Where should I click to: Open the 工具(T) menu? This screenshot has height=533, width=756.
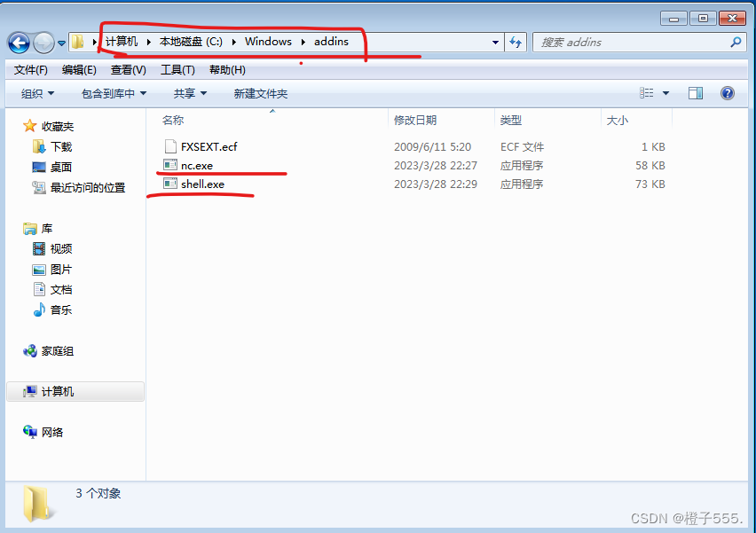pos(177,70)
